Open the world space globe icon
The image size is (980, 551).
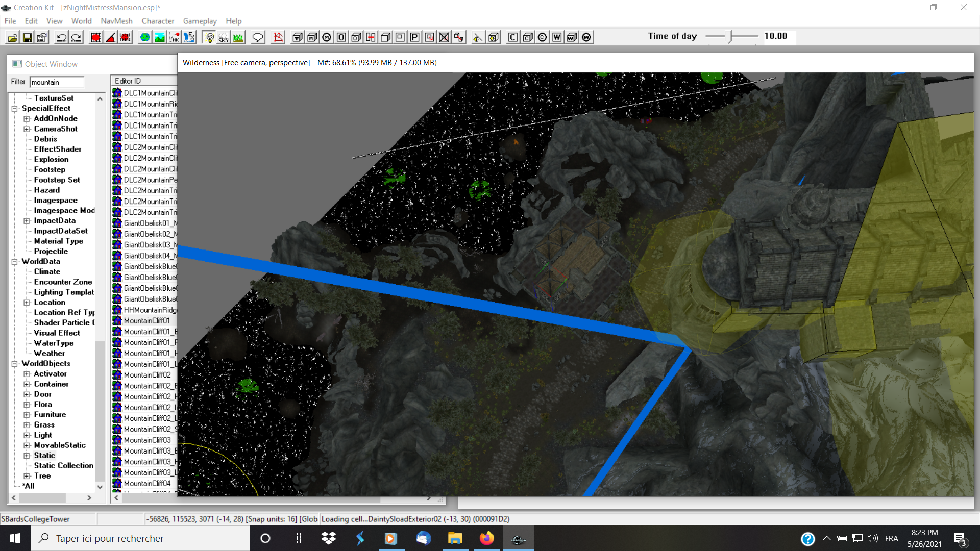tap(145, 37)
